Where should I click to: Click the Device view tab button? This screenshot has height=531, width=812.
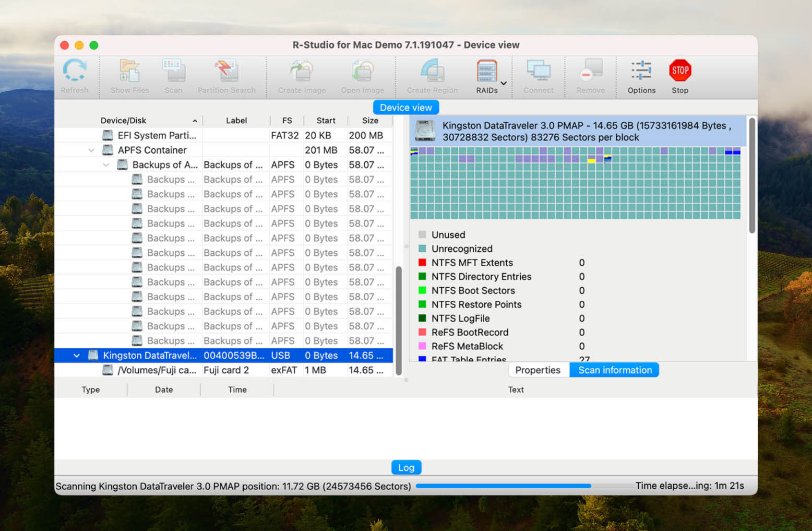point(405,107)
